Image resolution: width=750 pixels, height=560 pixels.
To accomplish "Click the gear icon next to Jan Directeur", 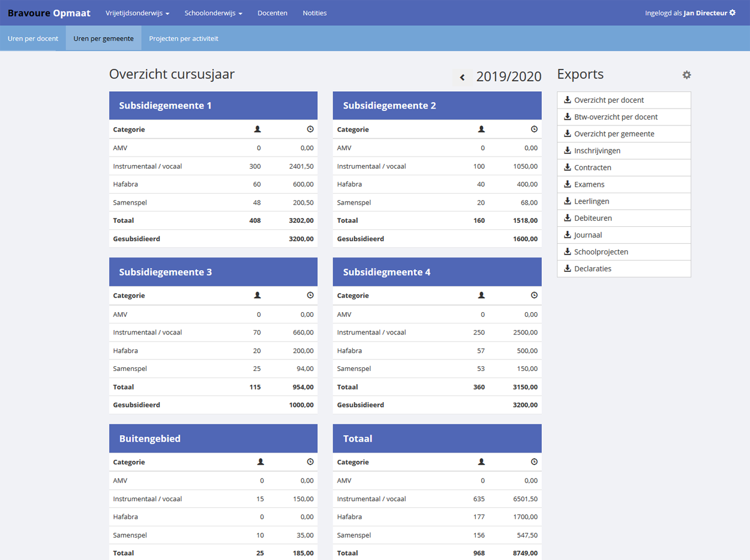I will tap(732, 13).
